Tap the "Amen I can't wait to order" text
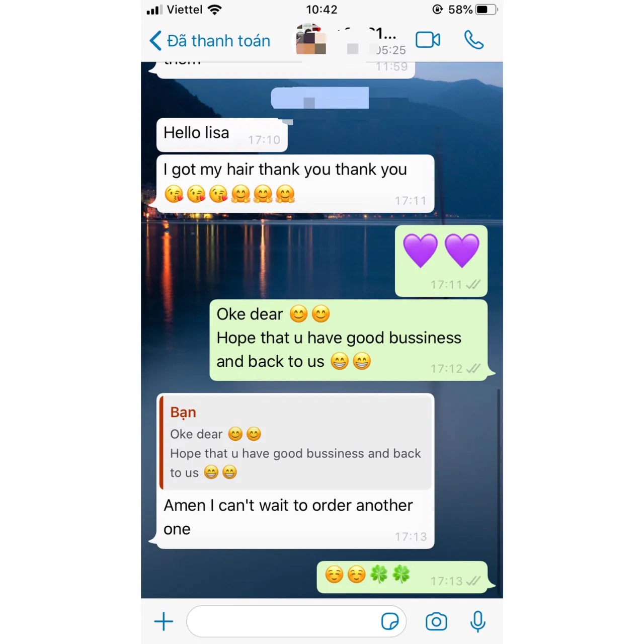 pyautogui.click(x=288, y=517)
